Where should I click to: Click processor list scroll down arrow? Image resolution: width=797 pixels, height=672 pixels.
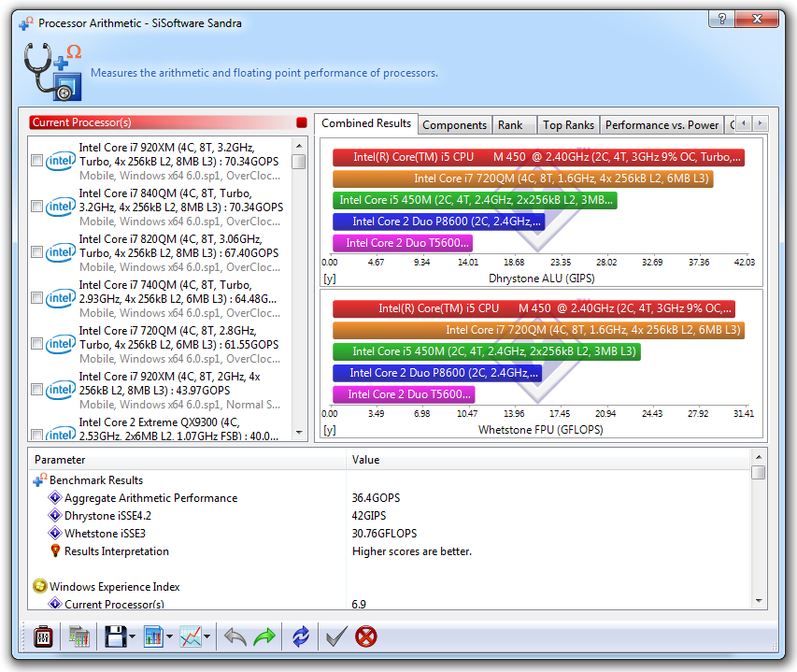[x=299, y=433]
